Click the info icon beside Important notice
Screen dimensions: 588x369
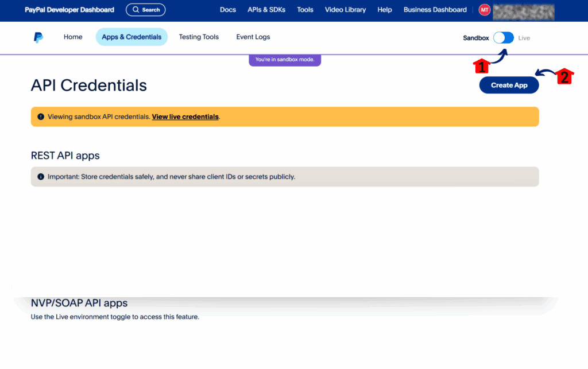click(x=41, y=177)
